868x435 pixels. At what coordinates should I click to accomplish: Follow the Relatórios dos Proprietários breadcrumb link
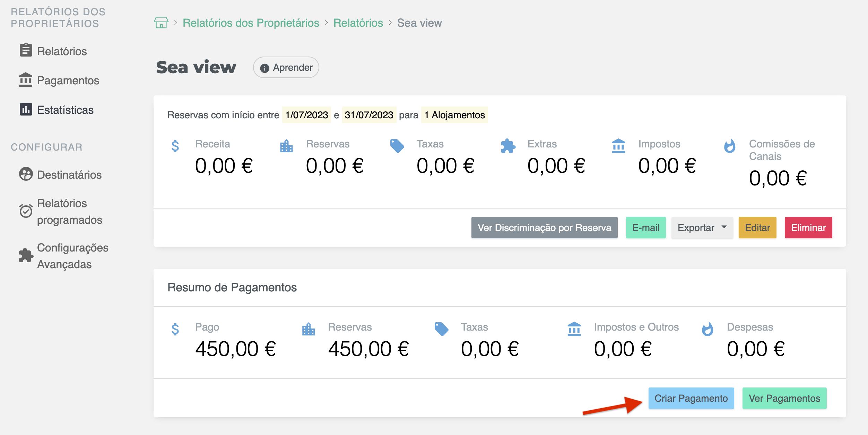click(x=251, y=23)
